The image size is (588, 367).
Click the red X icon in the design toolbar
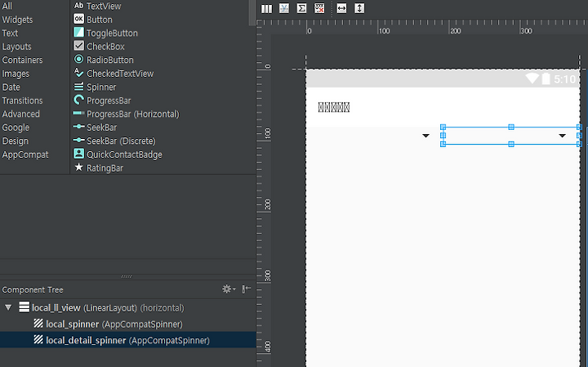(319, 8)
